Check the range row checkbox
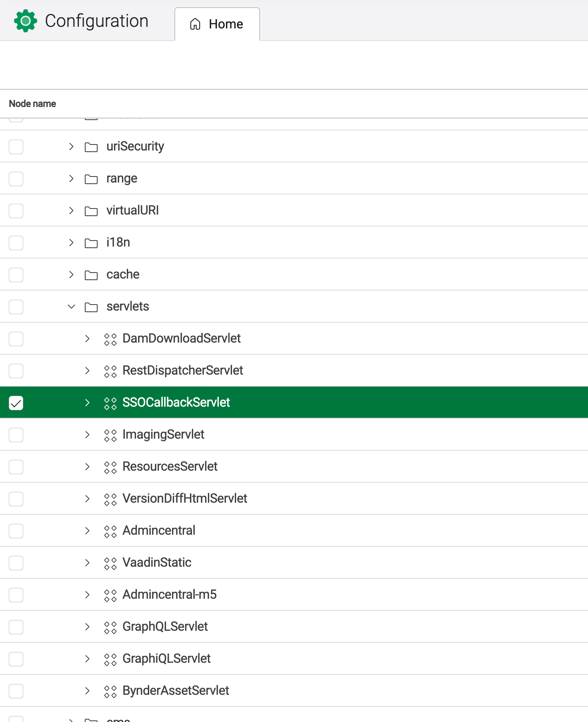The width and height of the screenshot is (588, 722). click(x=16, y=179)
